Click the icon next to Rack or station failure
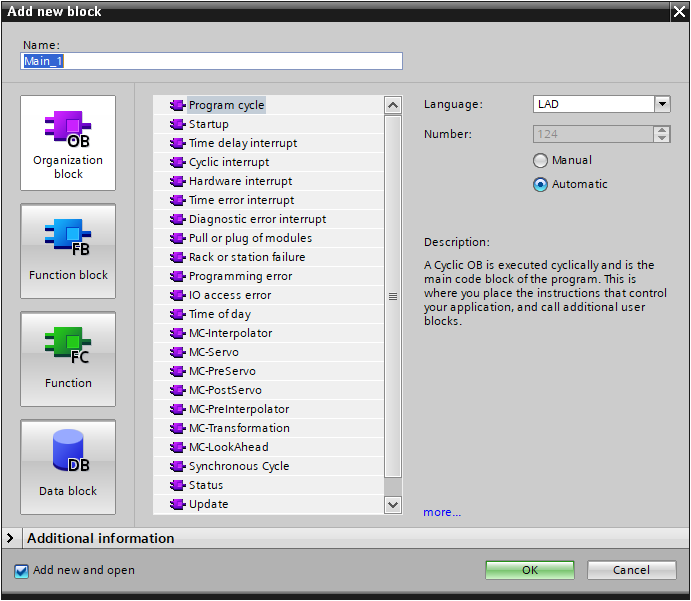This screenshot has width=691, height=601. click(x=177, y=257)
